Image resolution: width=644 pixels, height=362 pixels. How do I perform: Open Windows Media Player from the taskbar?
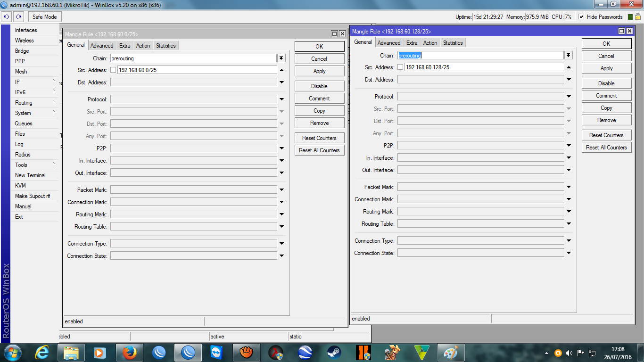click(99, 352)
